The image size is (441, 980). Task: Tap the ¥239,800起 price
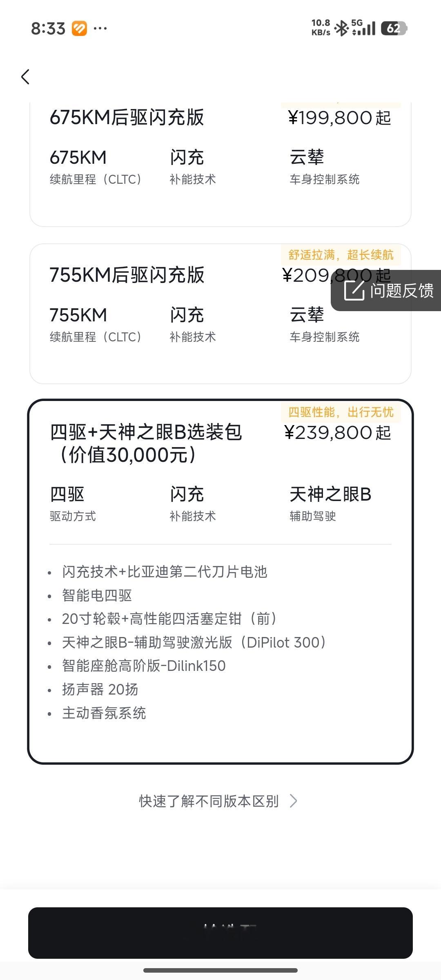coord(337,433)
